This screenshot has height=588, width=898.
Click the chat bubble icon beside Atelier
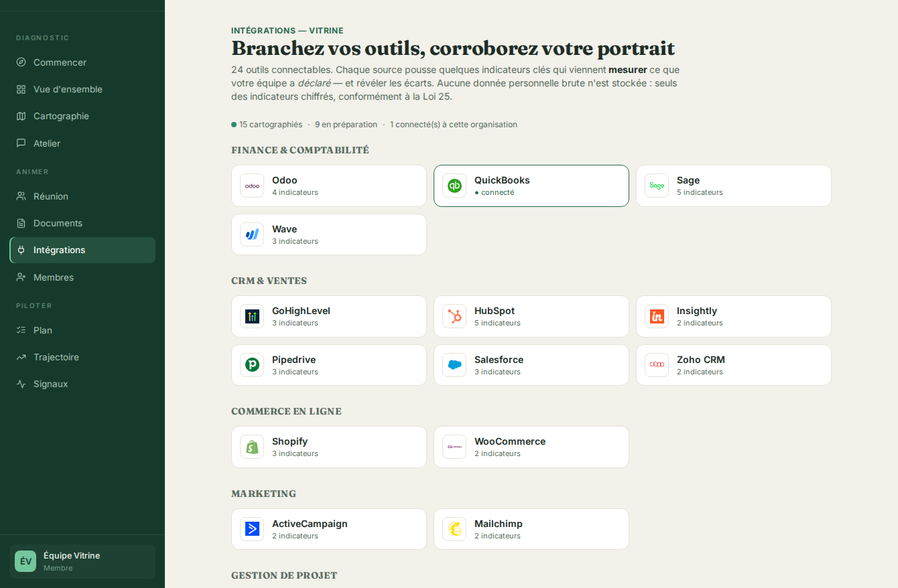(21, 143)
